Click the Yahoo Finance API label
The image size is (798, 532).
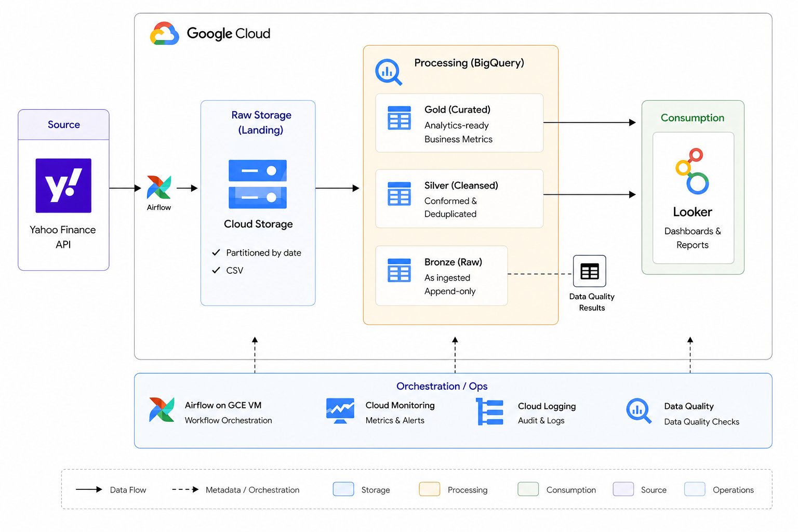pyautogui.click(x=63, y=237)
